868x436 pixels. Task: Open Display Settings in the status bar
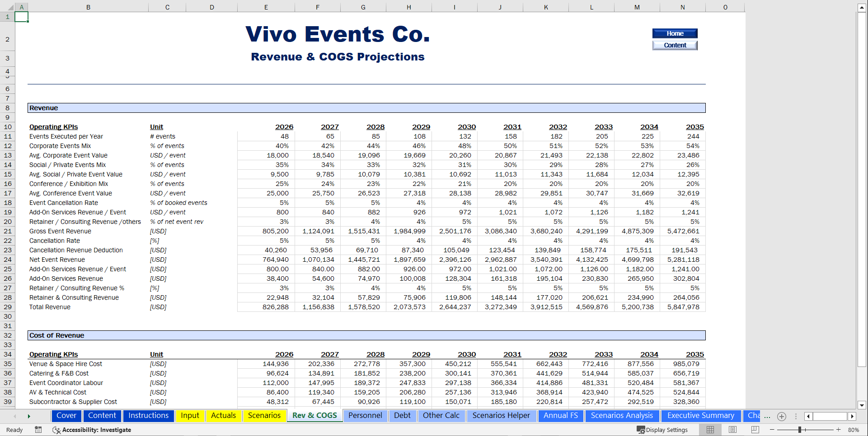(662, 430)
